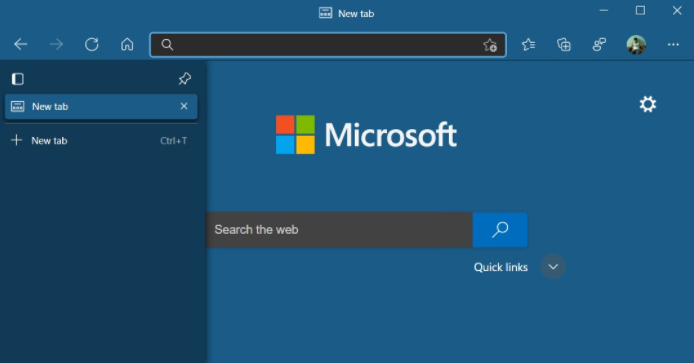Select the New tab in vertical tabs
694x363 pixels.
[x=101, y=106]
